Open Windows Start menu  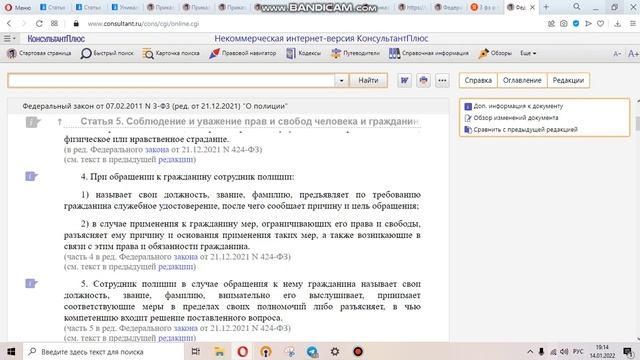(11, 351)
